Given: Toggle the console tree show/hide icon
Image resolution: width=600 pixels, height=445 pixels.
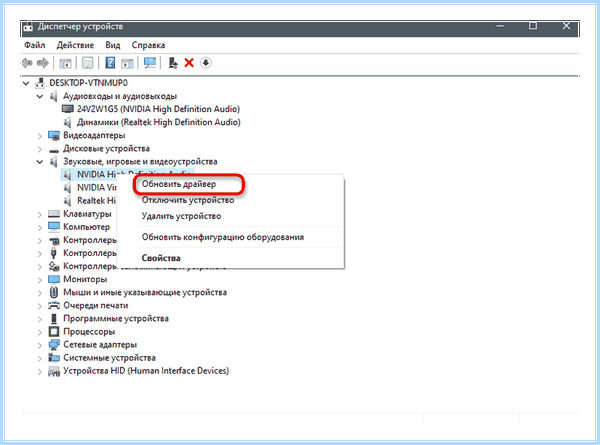Looking at the screenshot, I should tap(65, 63).
